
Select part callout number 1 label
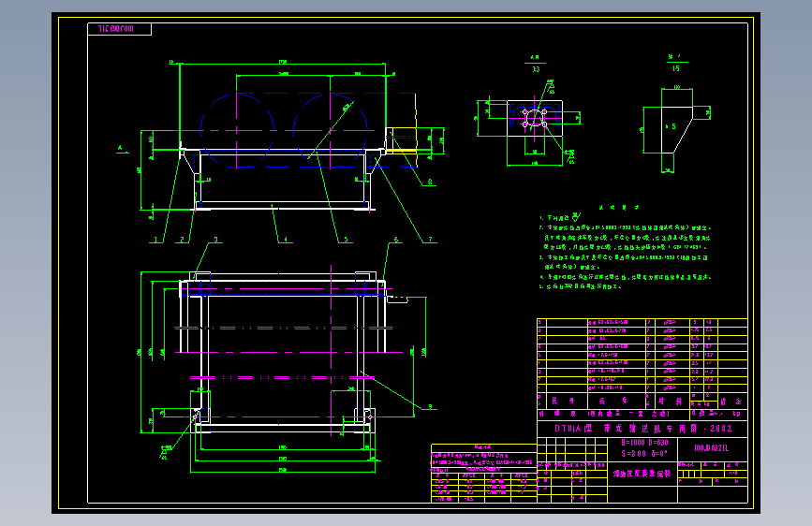[155, 240]
